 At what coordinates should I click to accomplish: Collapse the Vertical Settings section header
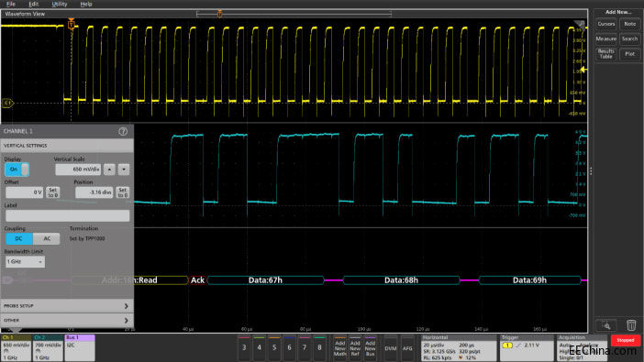pyautogui.click(x=67, y=146)
